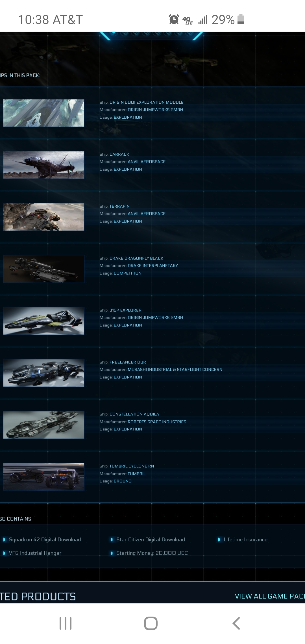Click the Roberts Space Industries manufacturer link
Screen dimensions: 305x644
157,422
